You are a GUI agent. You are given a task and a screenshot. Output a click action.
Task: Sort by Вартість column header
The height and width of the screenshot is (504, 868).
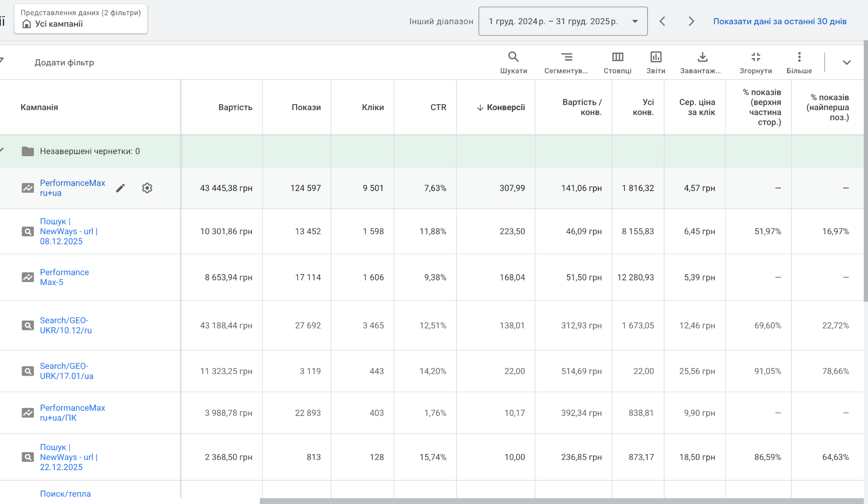coord(235,108)
